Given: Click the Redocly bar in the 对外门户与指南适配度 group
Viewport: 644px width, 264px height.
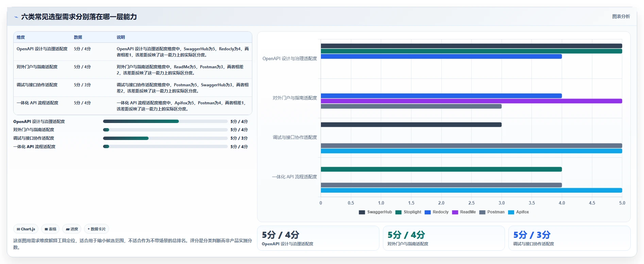Looking at the screenshot, I should (441, 96).
